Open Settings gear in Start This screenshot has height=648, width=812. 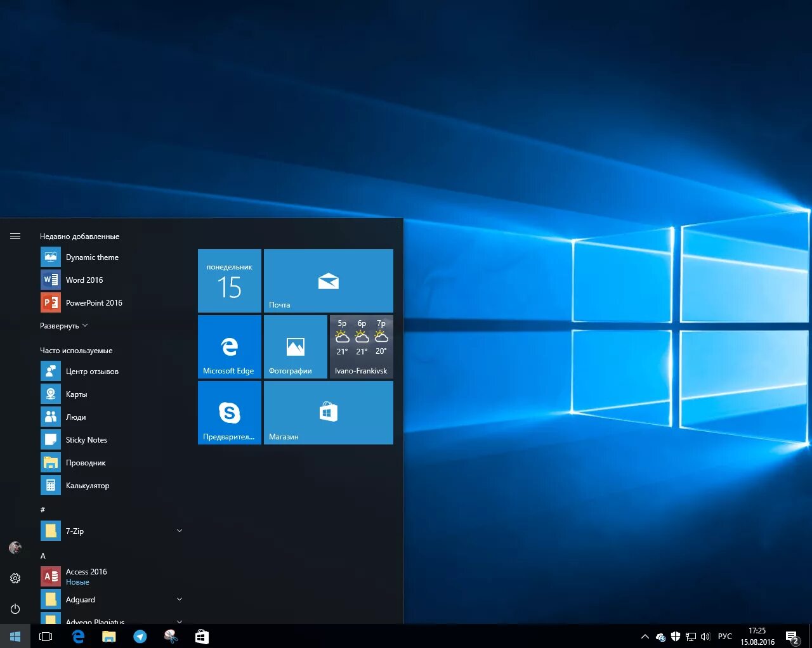point(15,578)
